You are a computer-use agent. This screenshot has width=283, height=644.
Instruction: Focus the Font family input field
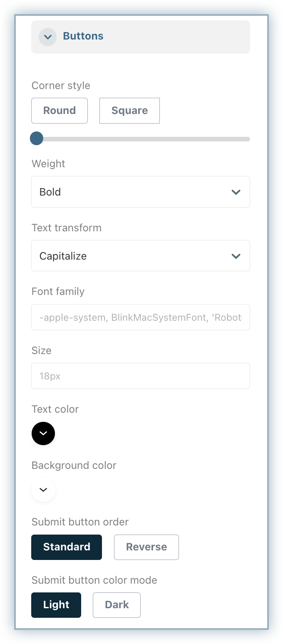[141, 317]
